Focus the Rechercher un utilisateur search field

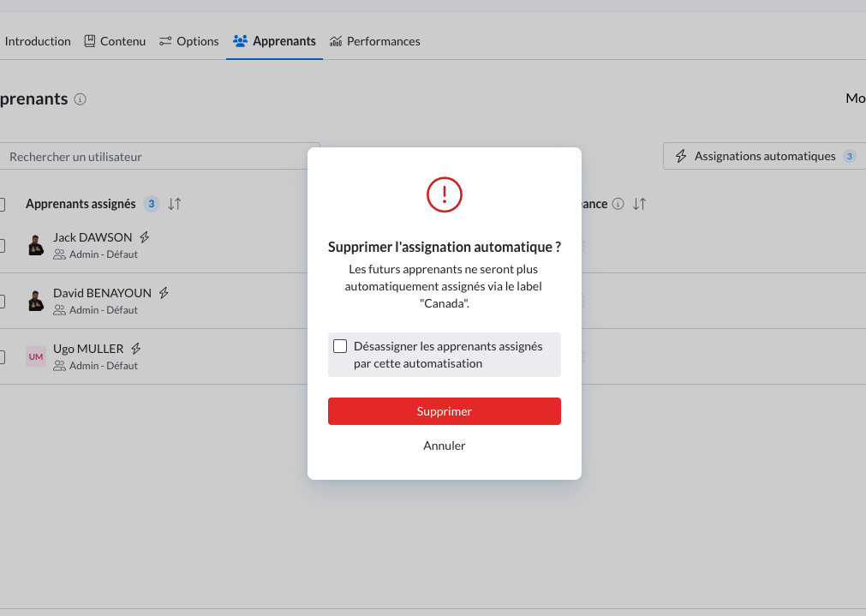[x=161, y=157]
